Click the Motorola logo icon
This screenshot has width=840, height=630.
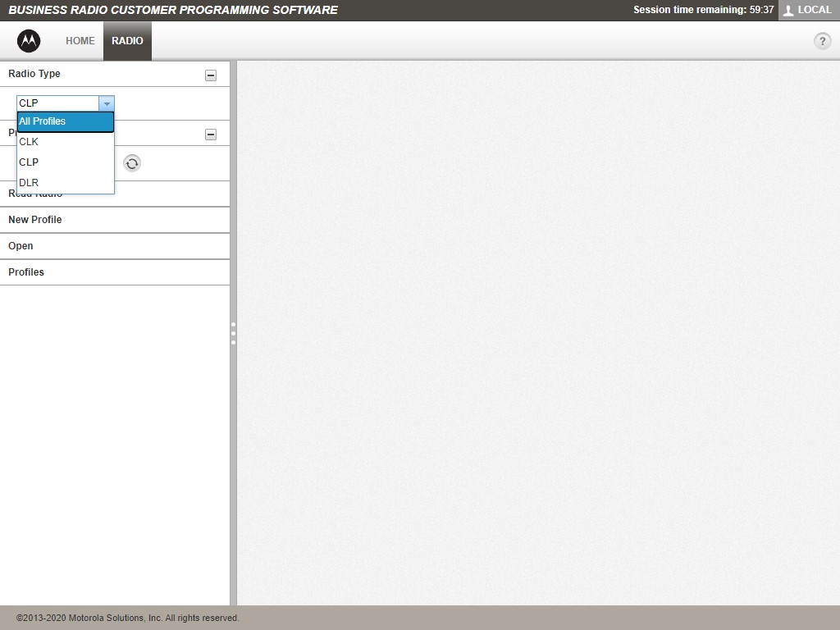click(29, 41)
